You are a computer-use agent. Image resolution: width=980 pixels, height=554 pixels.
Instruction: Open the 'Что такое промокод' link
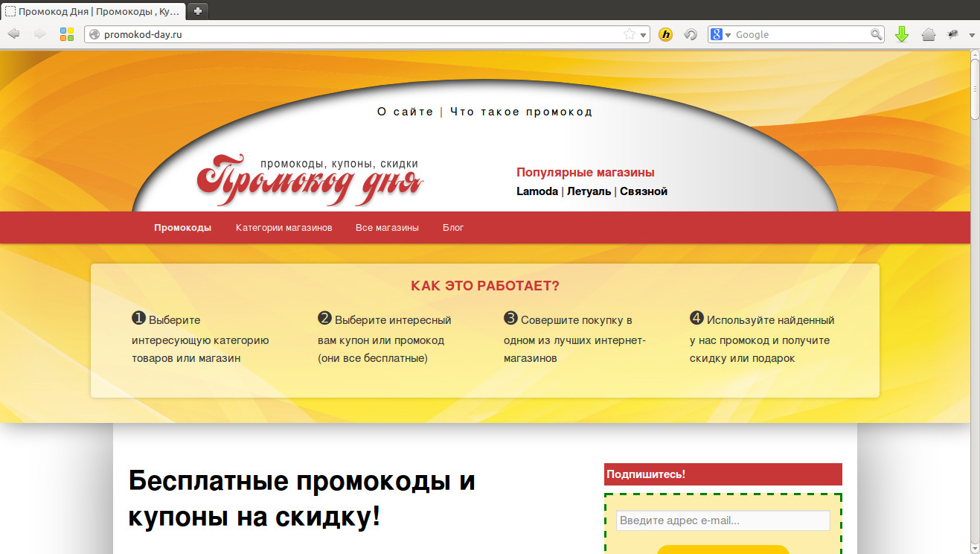pyautogui.click(x=521, y=112)
